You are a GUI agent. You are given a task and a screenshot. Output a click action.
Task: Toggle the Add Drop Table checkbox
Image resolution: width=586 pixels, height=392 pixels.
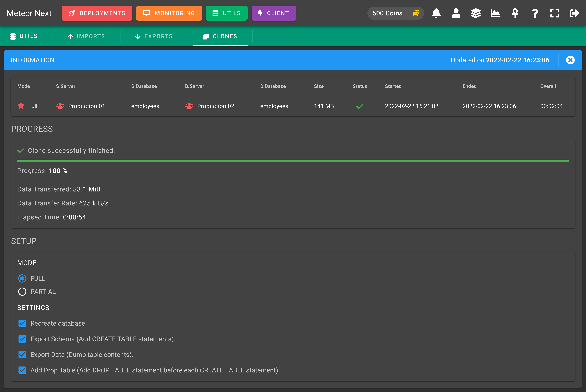(22, 370)
